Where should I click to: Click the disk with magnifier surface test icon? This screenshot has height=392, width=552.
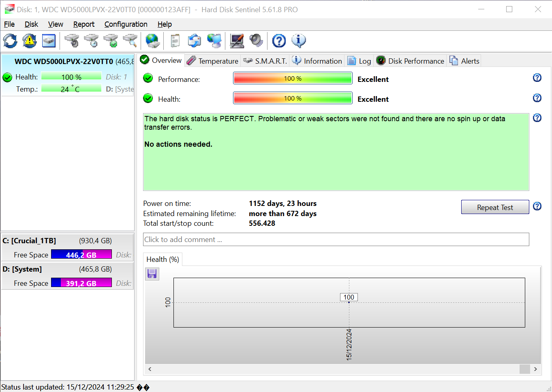tap(131, 41)
